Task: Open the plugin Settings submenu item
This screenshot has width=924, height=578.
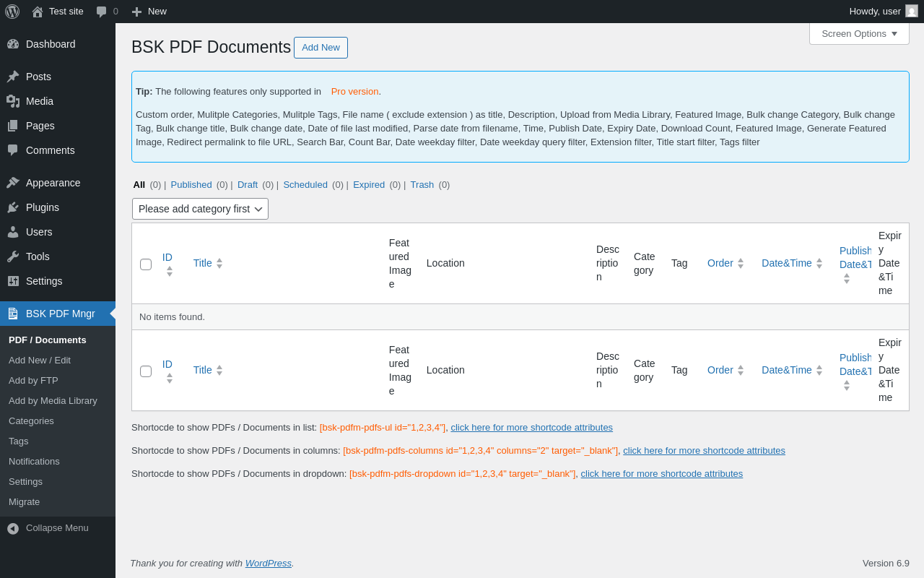Action: pyautogui.click(x=25, y=481)
